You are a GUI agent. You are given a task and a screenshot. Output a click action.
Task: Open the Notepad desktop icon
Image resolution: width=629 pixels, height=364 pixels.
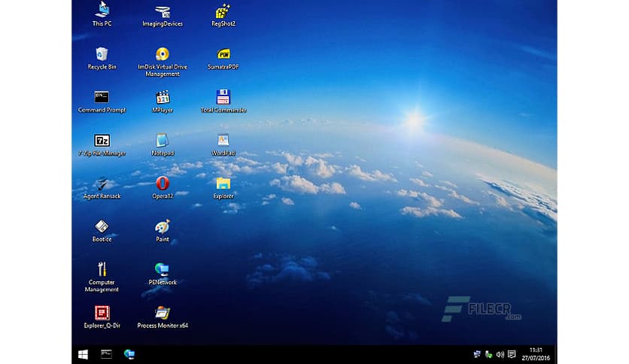click(163, 144)
